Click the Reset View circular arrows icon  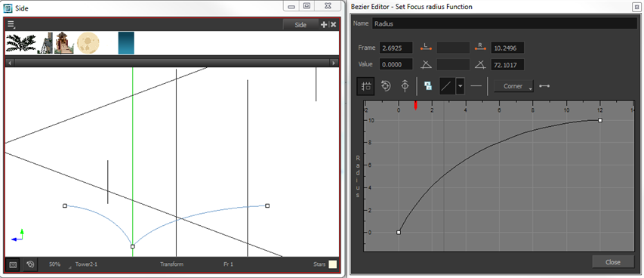point(386,86)
